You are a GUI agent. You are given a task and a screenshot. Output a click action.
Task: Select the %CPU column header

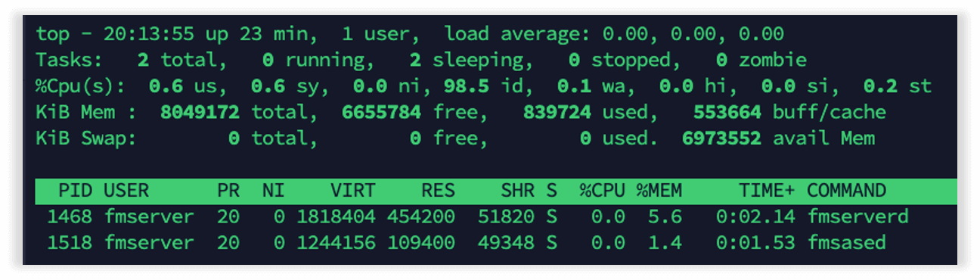[x=602, y=191]
